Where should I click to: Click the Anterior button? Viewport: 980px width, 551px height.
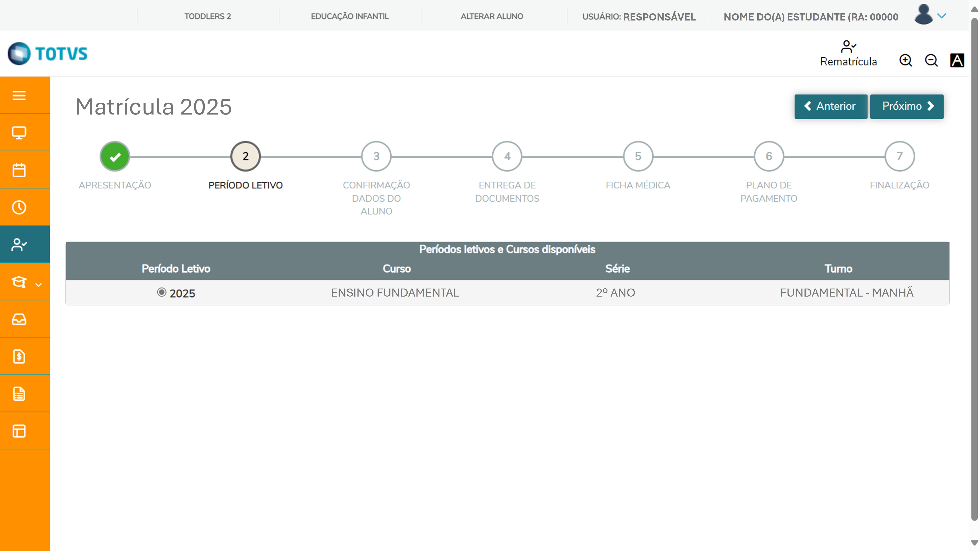click(831, 106)
